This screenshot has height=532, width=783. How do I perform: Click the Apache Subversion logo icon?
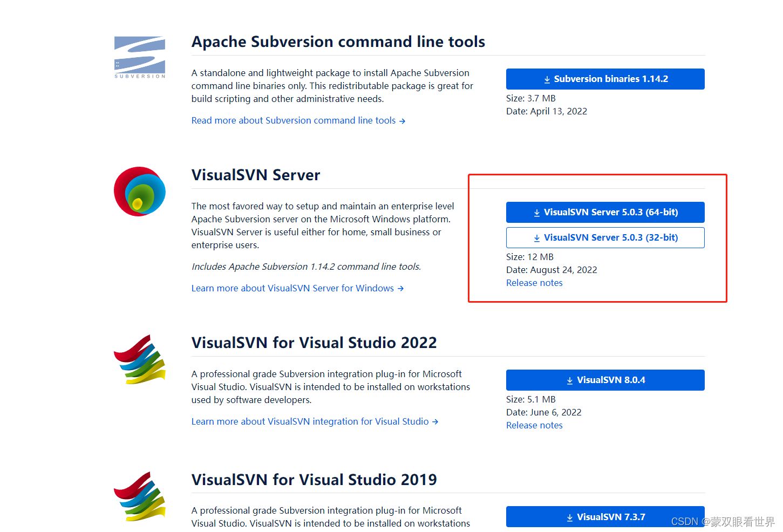140,57
